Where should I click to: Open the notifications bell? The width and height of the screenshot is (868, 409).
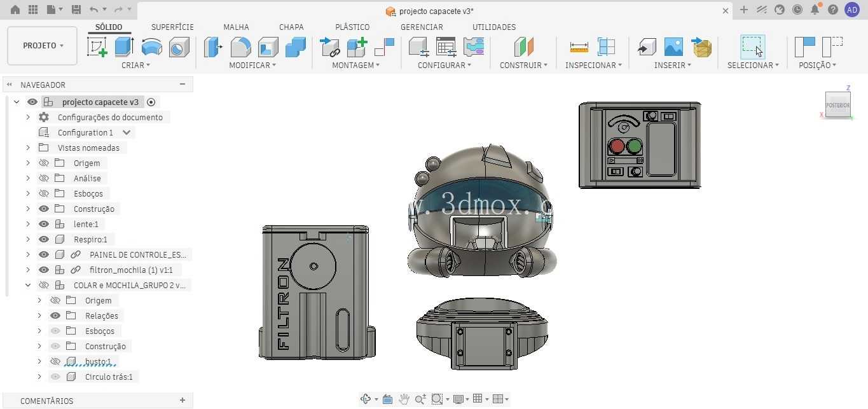click(x=815, y=10)
